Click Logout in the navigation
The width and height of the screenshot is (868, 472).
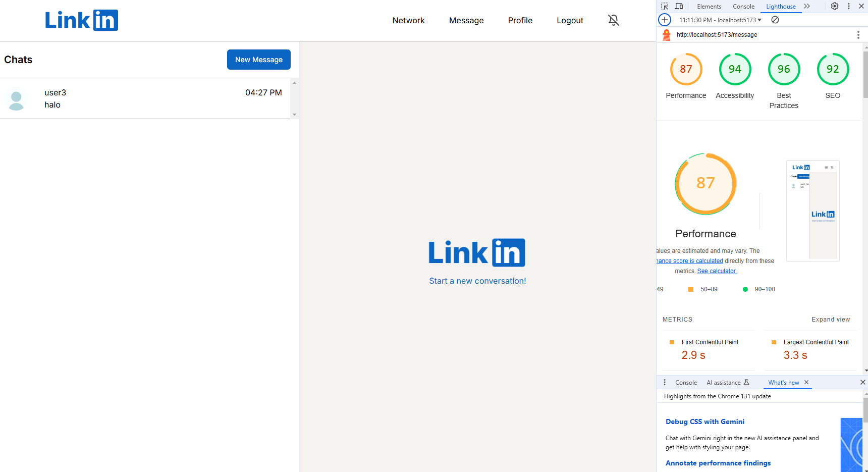[x=570, y=20]
